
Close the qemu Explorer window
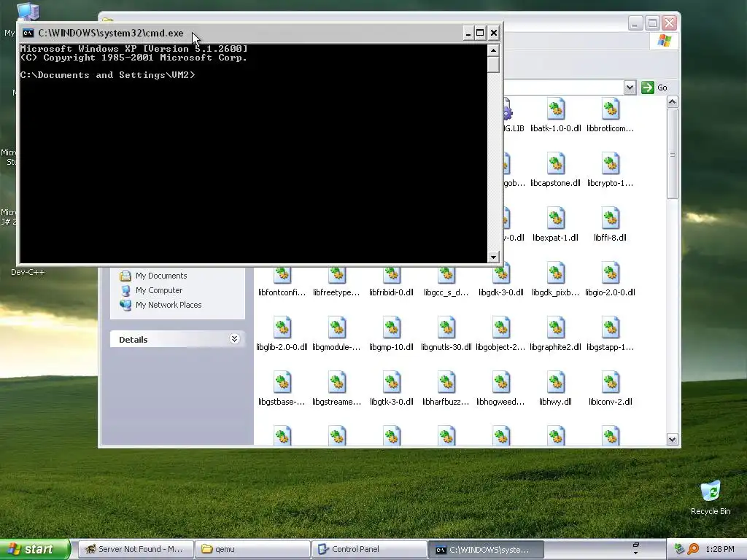click(670, 23)
